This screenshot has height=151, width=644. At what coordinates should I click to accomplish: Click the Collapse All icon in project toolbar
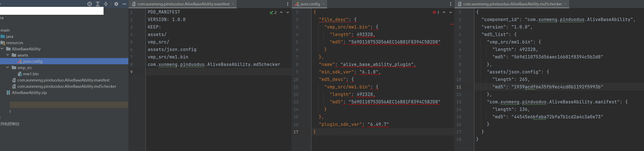pyautogui.click(x=106, y=4)
